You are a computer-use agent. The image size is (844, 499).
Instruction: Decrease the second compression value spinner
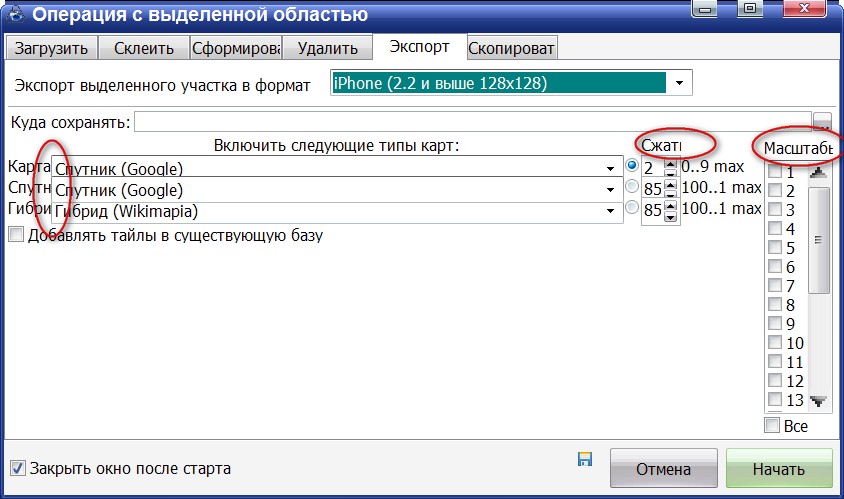(x=670, y=194)
